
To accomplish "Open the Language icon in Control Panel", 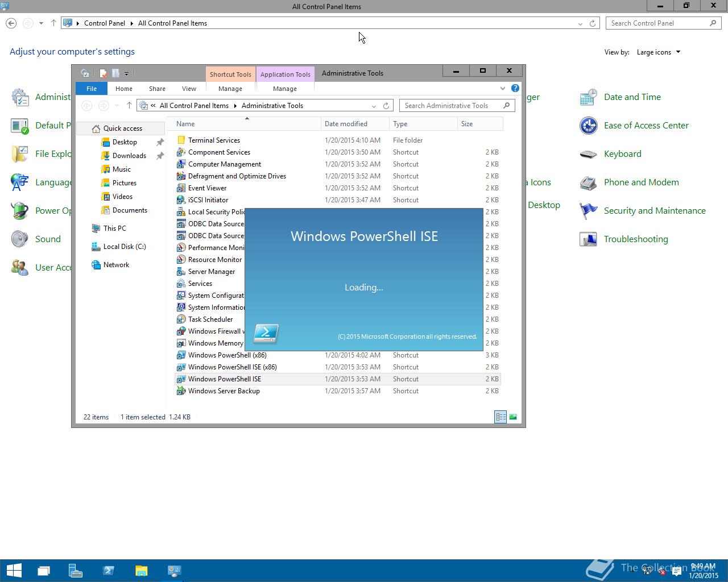I will click(x=19, y=182).
